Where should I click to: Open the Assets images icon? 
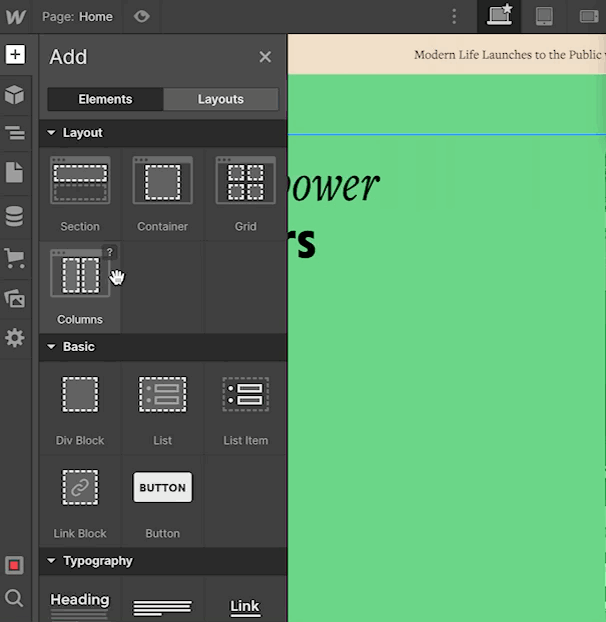[x=15, y=298]
